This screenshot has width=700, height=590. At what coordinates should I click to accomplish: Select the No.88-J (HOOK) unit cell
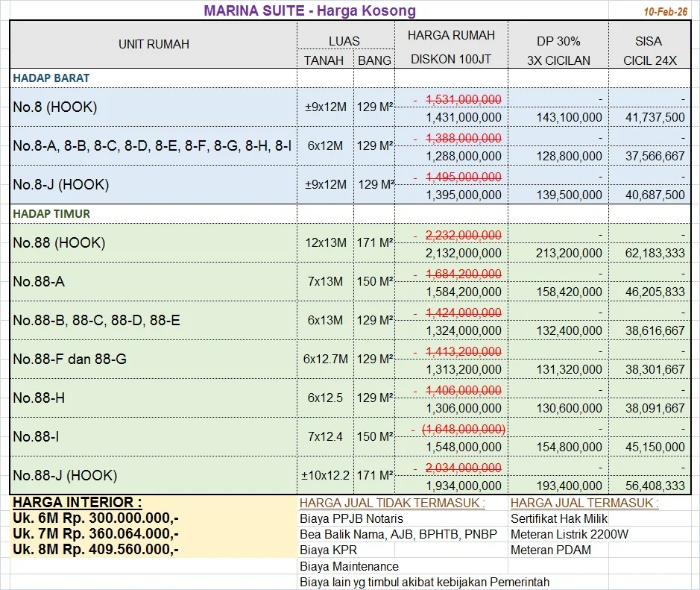point(65,476)
